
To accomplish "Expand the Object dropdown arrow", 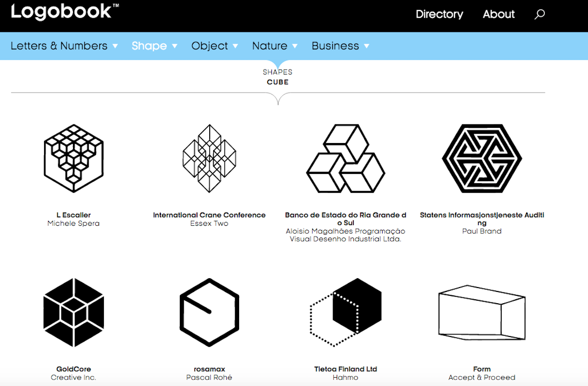I will 235,46.
